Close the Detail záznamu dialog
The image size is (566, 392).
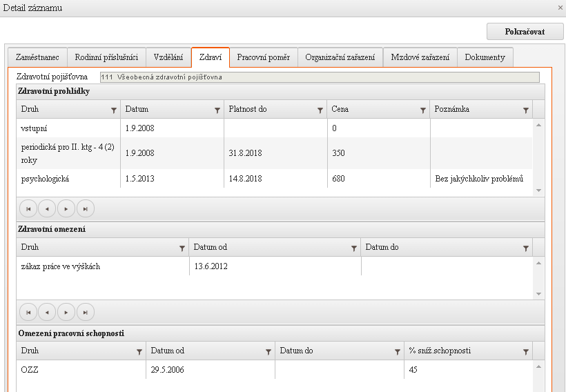560,8
